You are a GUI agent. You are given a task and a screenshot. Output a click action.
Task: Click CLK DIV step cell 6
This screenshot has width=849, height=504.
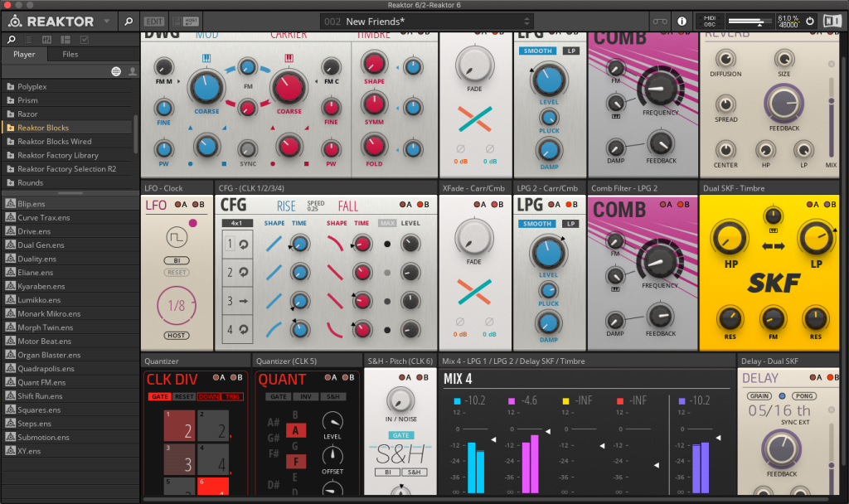coord(213,486)
